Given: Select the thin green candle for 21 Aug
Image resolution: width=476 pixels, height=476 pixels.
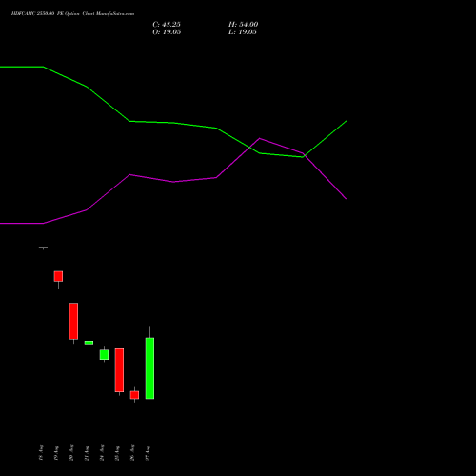Looking at the screenshot, I should 89,343.
